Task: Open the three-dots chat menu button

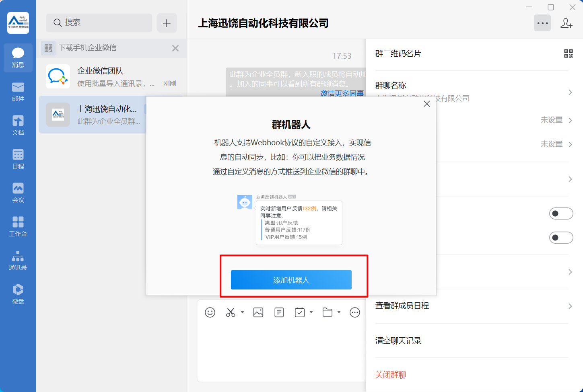Action: pos(542,23)
